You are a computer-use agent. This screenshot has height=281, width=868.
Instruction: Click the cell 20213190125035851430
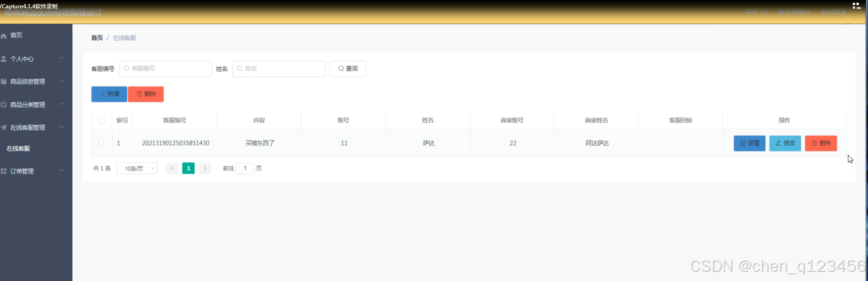176,143
